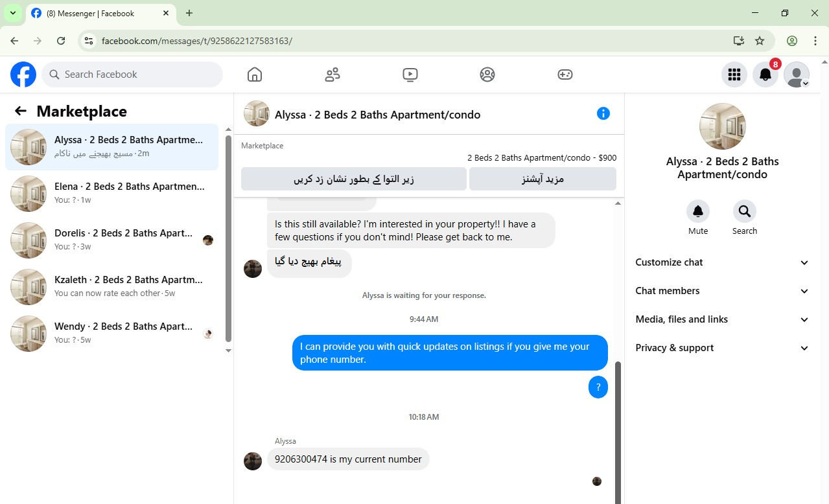Open the Alyssa conversation in the list
The image size is (829, 504).
(x=112, y=147)
